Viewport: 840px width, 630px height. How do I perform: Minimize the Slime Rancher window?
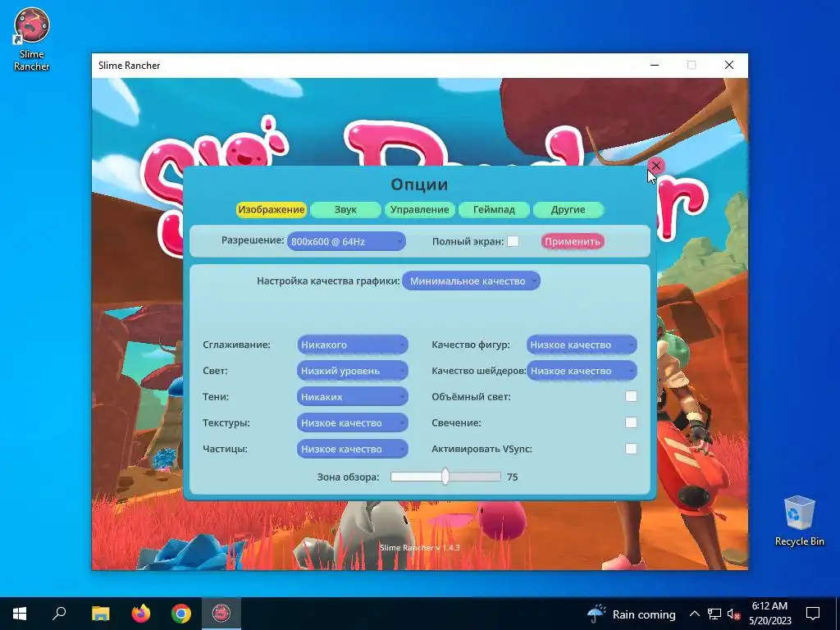[x=655, y=66]
